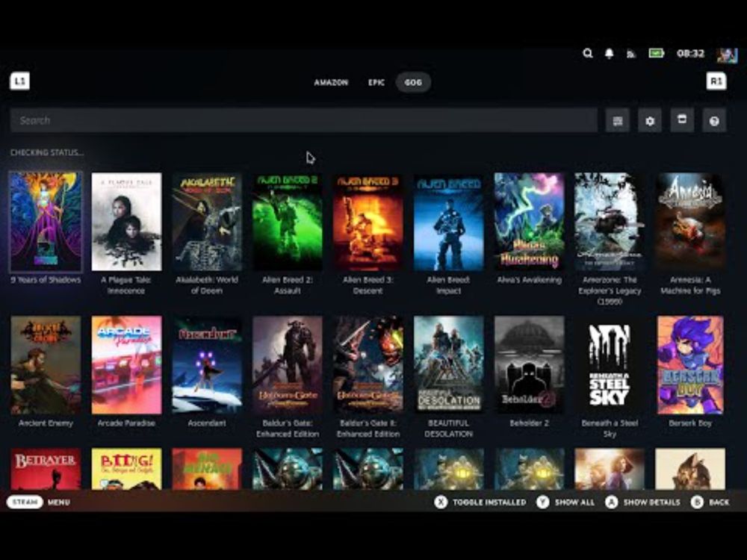
Task: Click the Show All label
Action: [574, 503]
